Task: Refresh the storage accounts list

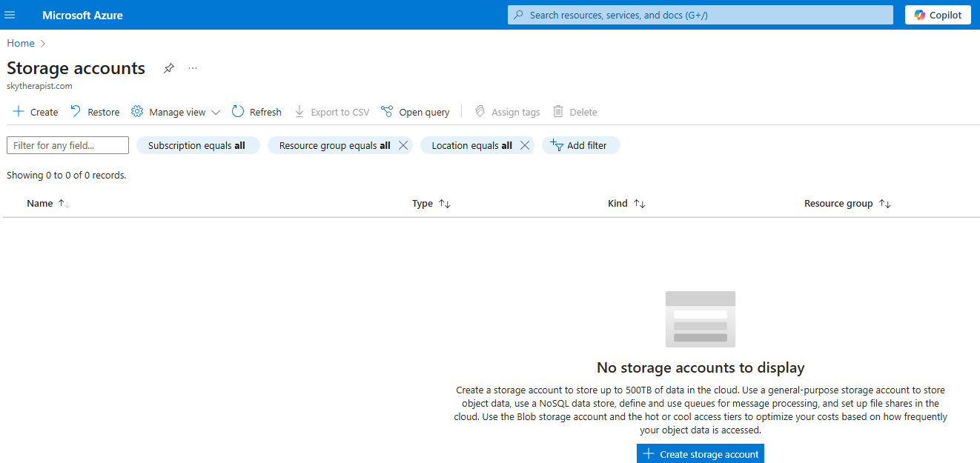Action: tap(256, 112)
